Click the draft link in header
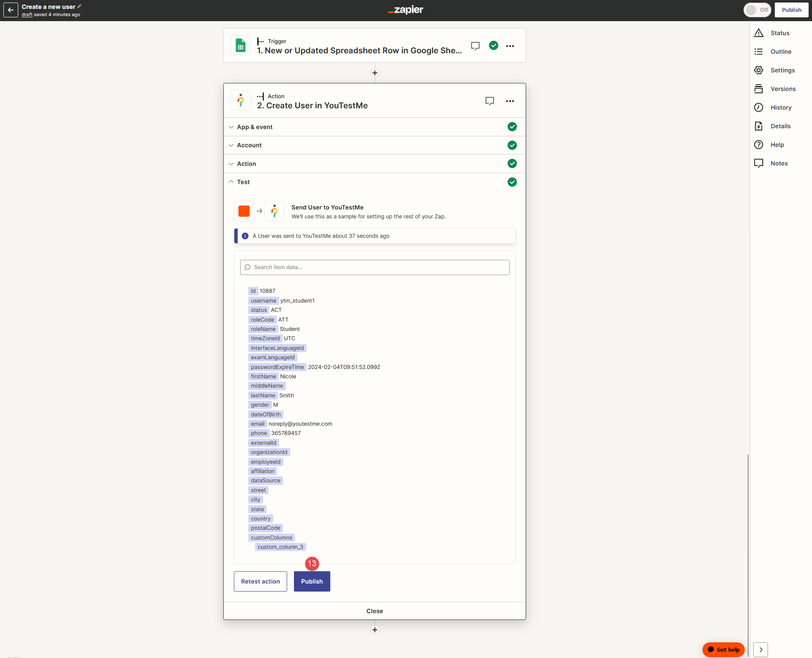The height and width of the screenshot is (658, 812). [x=27, y=14]
